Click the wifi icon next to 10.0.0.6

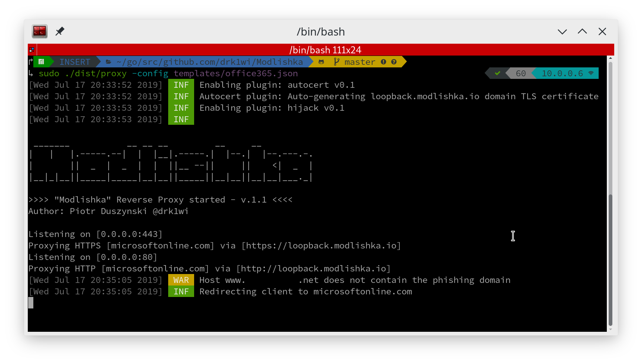tap(591, 73)
